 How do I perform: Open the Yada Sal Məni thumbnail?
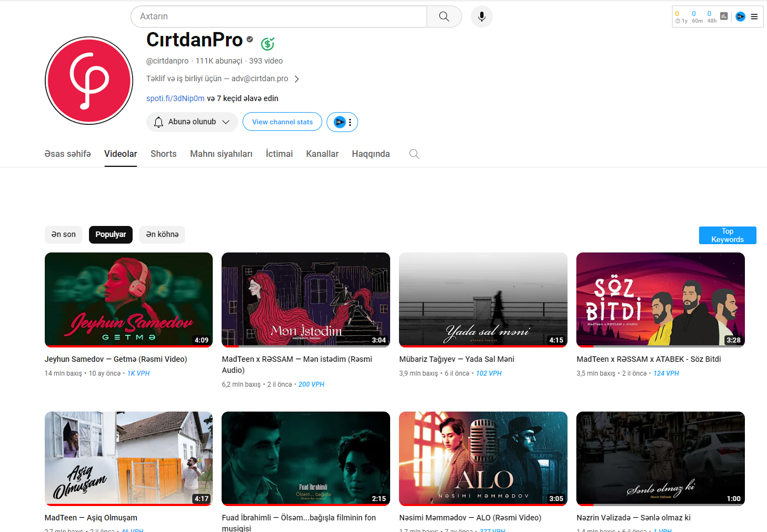click(x=483, y=300)
